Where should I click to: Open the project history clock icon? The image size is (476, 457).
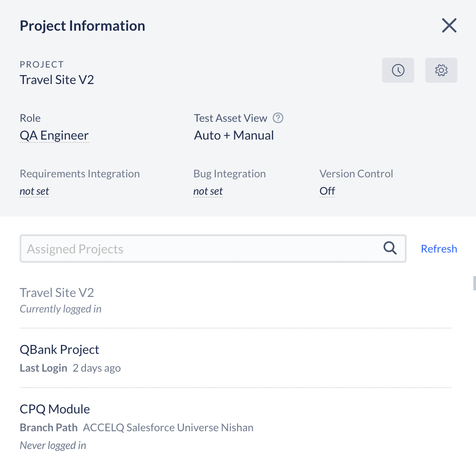click(x=398, y=70)
